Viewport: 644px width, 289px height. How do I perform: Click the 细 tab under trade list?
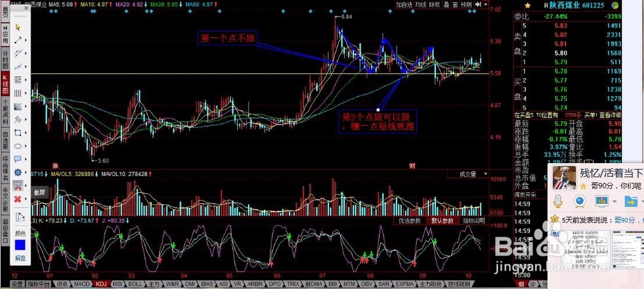click(520, 284)
